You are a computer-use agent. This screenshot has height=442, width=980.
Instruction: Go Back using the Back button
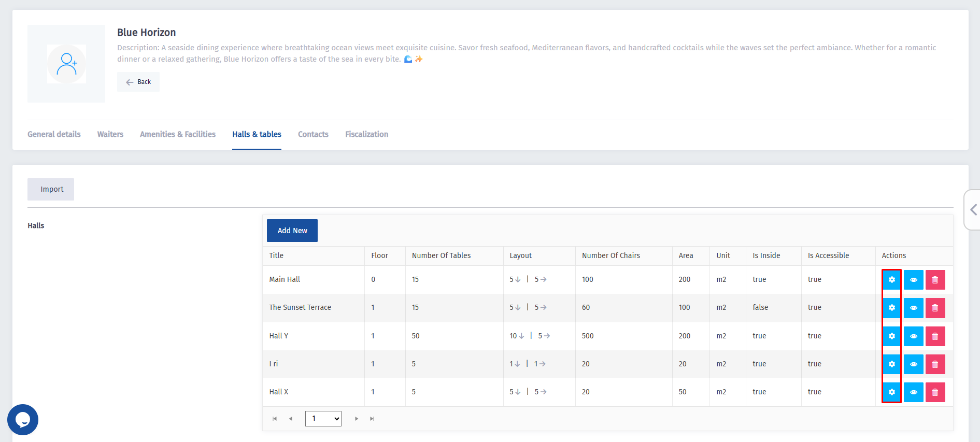click(x=138, y=82)
